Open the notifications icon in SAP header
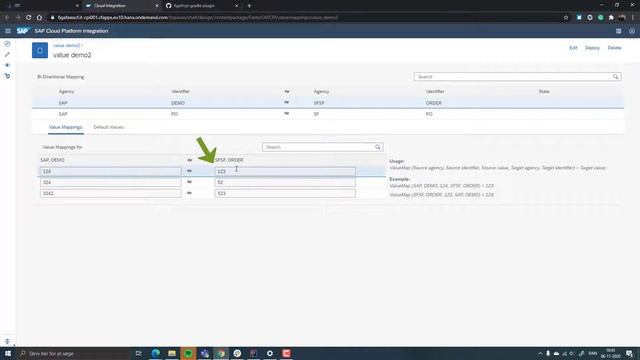640x360 pixels. point(618,31)
